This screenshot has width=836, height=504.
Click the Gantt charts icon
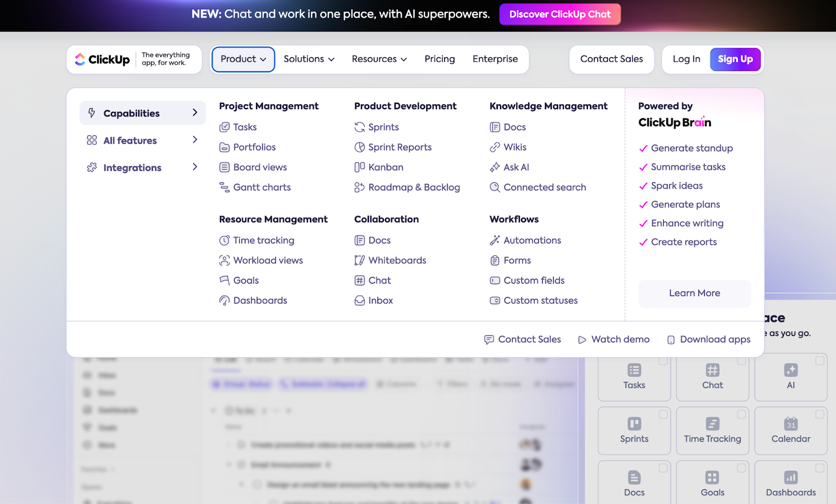(x=224, y=187)
